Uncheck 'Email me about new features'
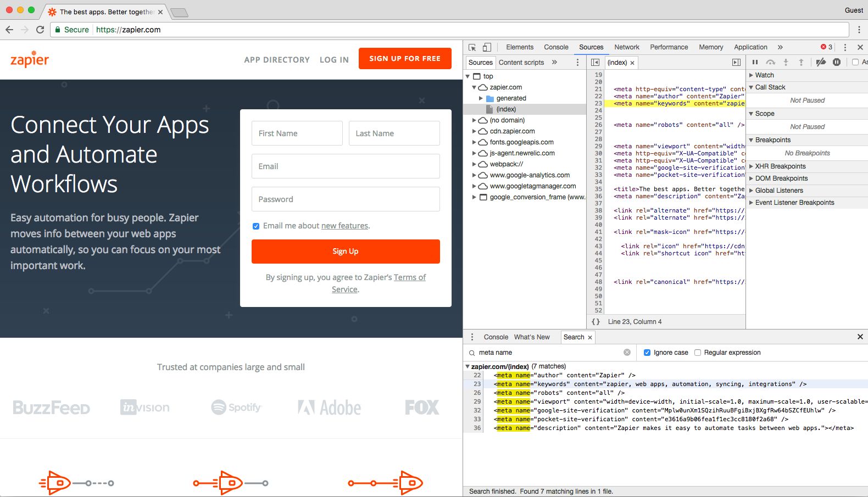Viewport: 868px width, 497px height. pyautogui.click(x=256, y=226)
